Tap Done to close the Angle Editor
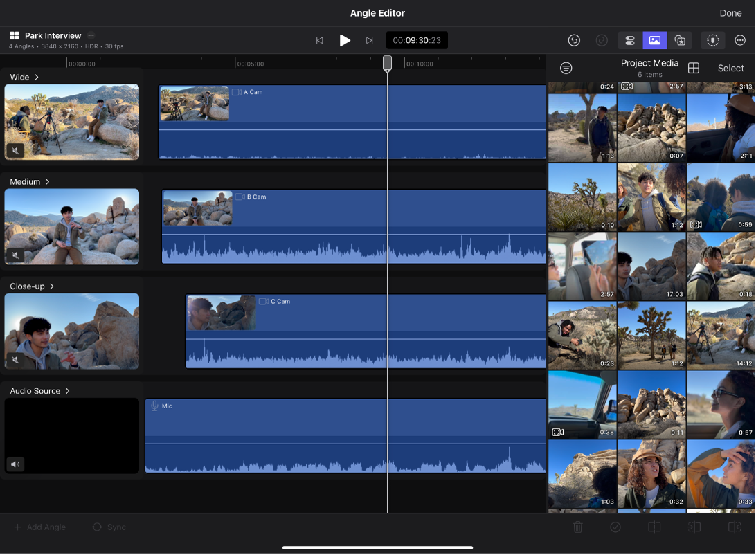The height and width of the screenshot is (555, 756). click(730, 12)
